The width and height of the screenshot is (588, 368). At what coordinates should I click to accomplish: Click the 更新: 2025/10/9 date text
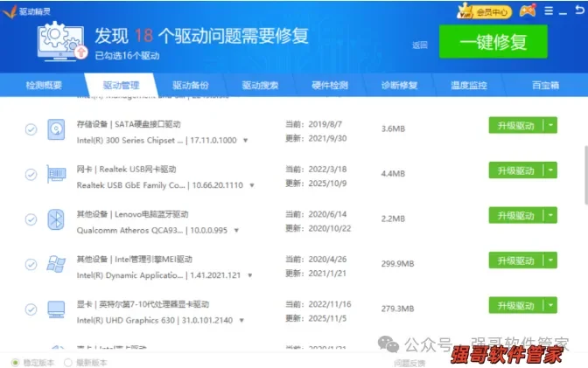click(x=316, y=184)
